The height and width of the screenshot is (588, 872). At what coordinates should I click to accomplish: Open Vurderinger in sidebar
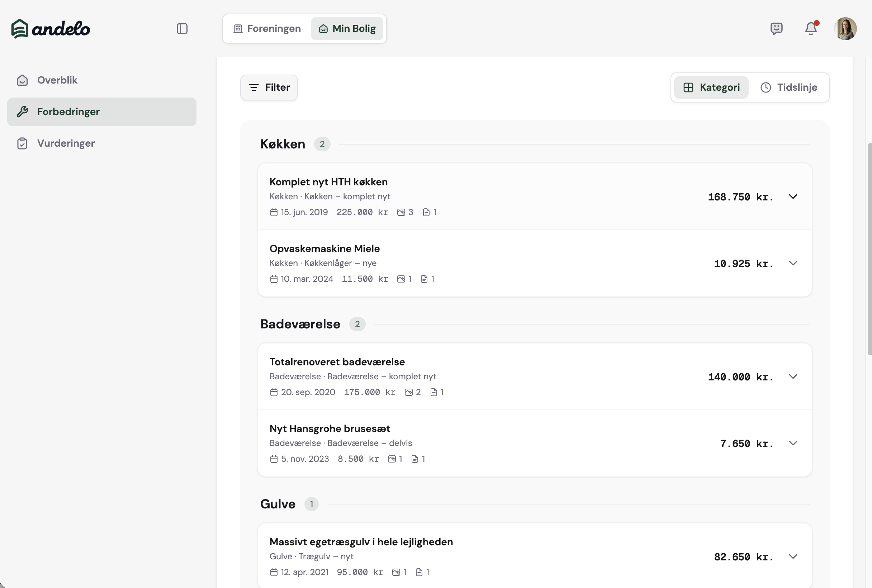tap(66, 143)
